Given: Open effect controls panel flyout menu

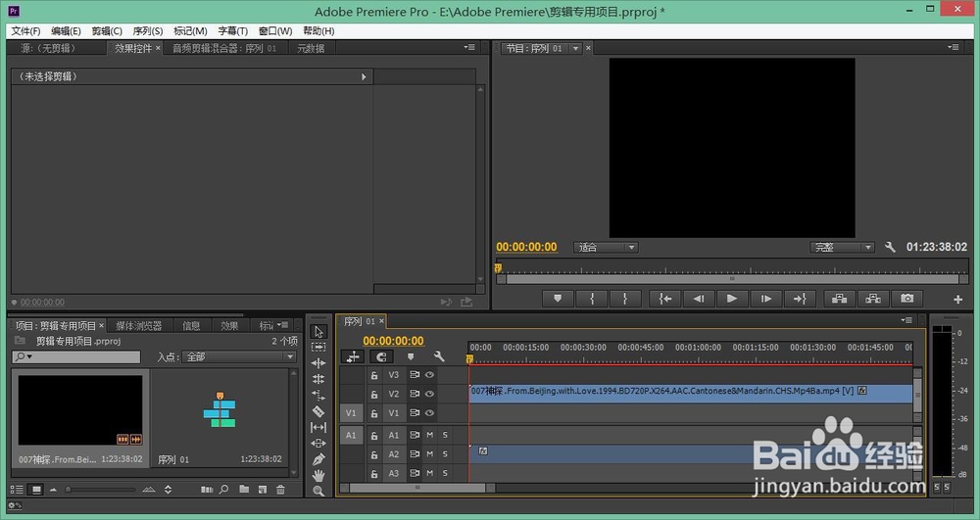Looking at the screenshot, I should (x=469, y=47).
